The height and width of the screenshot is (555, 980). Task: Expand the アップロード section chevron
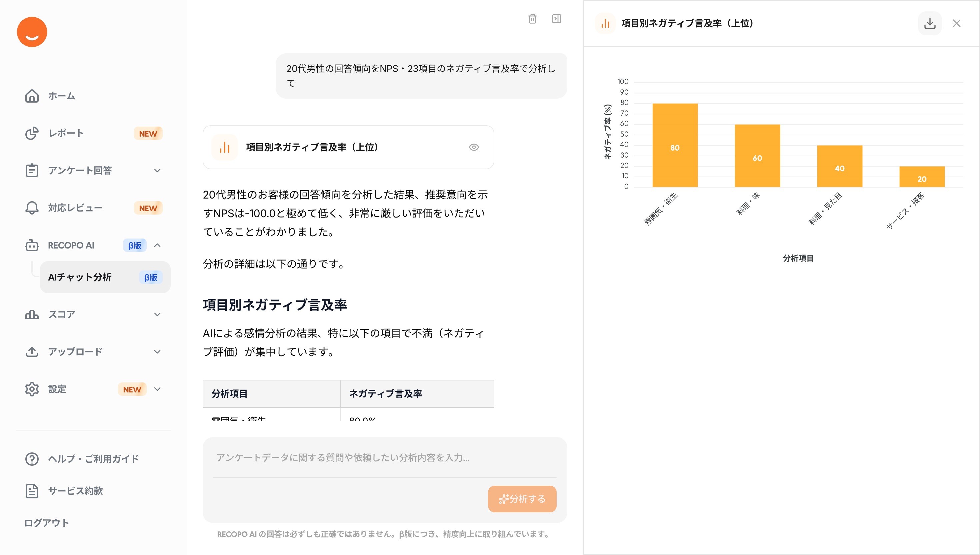point(157,352)
